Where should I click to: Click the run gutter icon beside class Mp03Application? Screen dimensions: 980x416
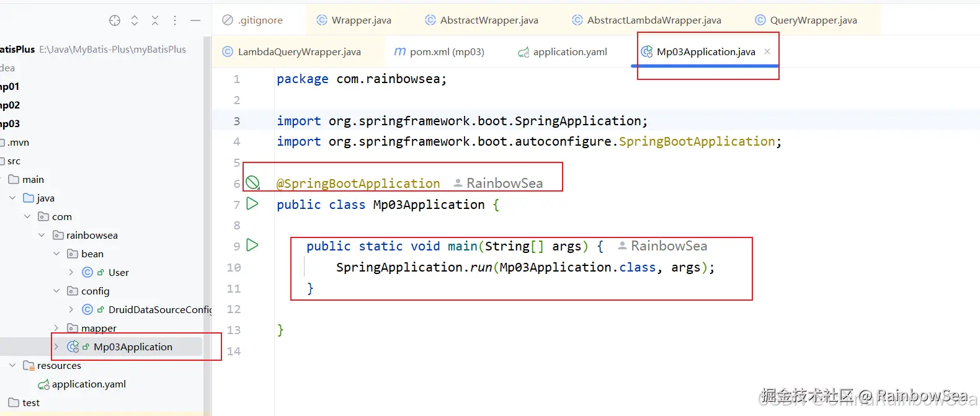pos(252,203)
